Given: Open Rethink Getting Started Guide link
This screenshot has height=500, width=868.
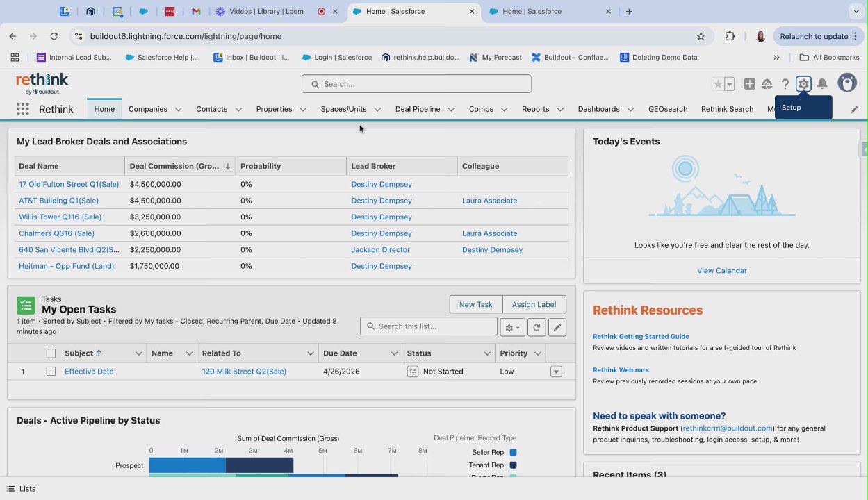Looking at the screenshot, I should pyautogui.click(x=641, y=337).
